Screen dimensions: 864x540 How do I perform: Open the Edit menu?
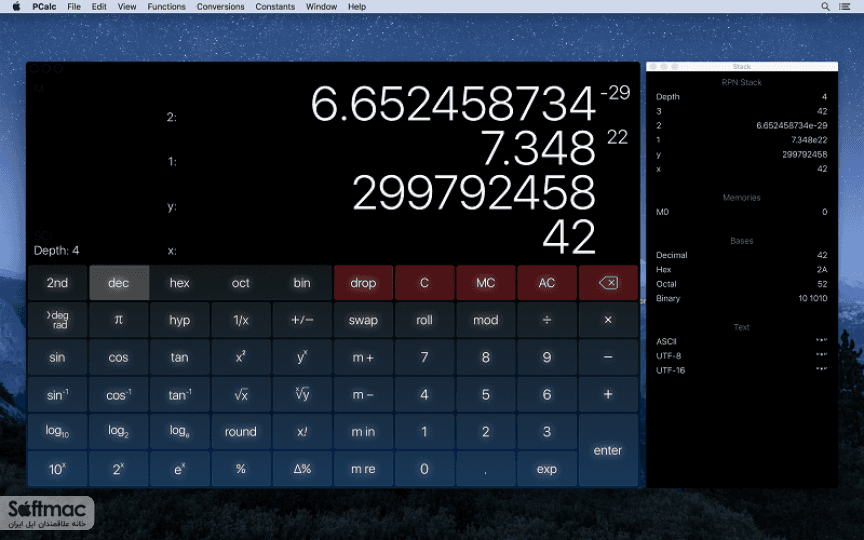[x=99, y=7]
